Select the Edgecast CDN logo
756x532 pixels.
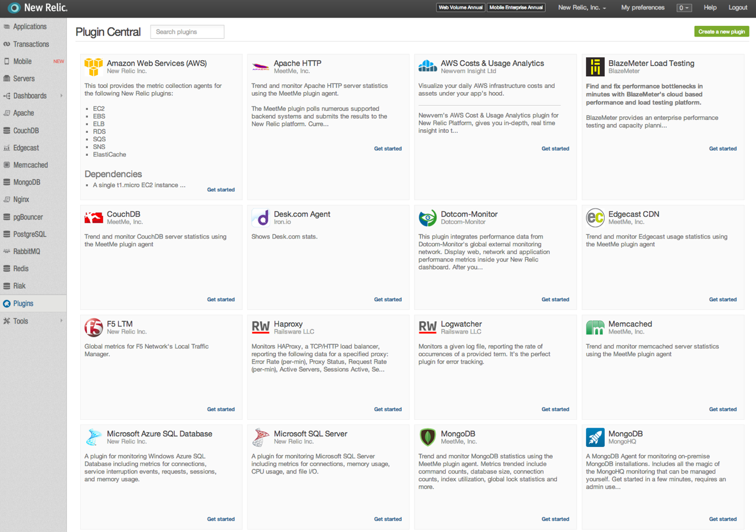point(595,218)
